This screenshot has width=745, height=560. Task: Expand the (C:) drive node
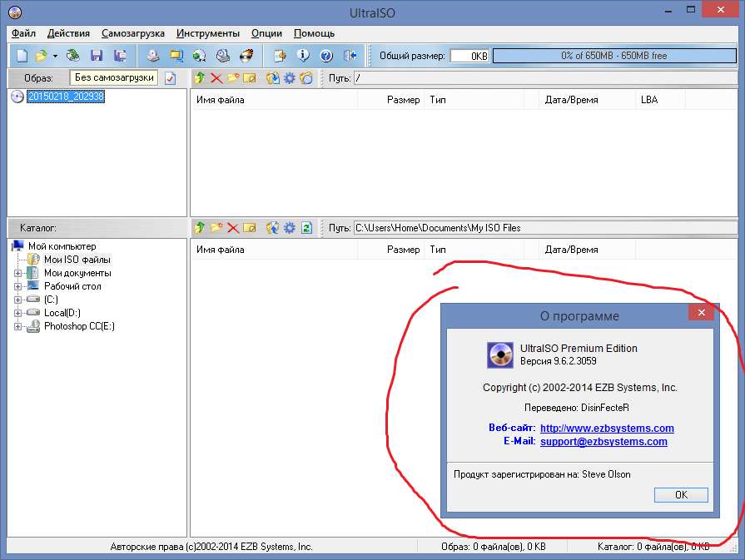coord(17,300)
